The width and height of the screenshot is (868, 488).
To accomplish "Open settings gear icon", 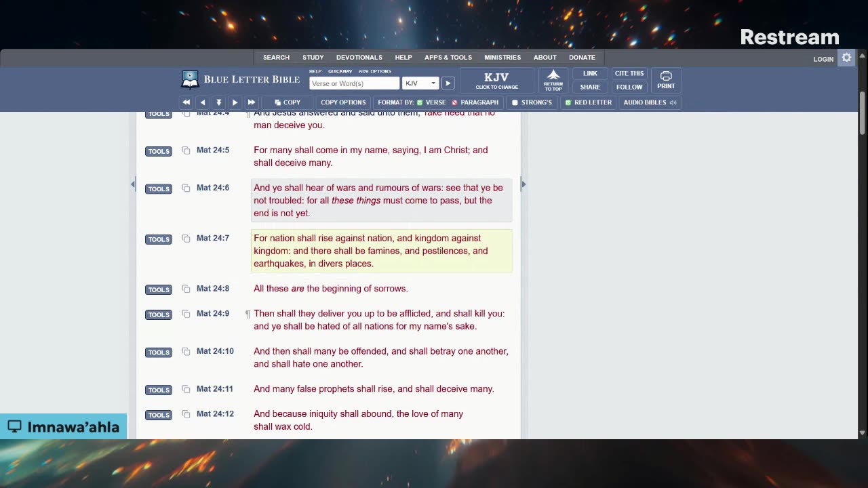I will click(846, 58).
